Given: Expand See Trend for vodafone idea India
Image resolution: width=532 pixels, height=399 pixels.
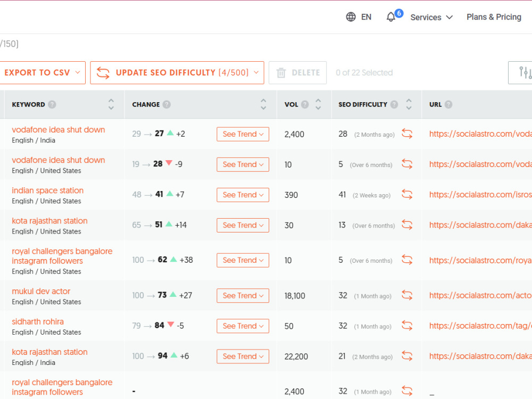Looking at the screenshot, I should [243, 134].
